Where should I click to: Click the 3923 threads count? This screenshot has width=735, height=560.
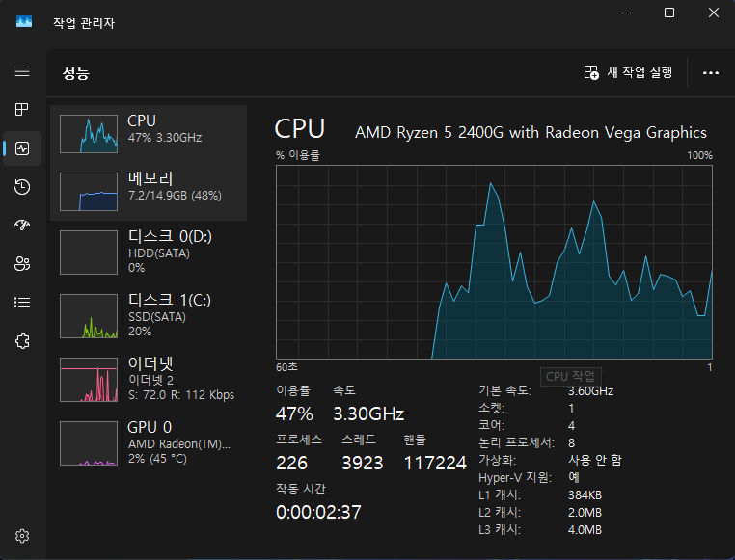point(363,463)
